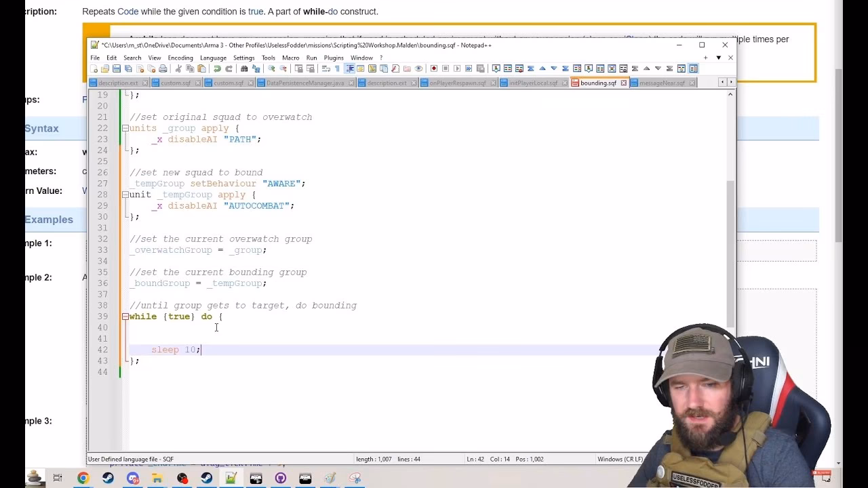
Task: Launch Chrome from the Windows taskbar
Action: 83,479
